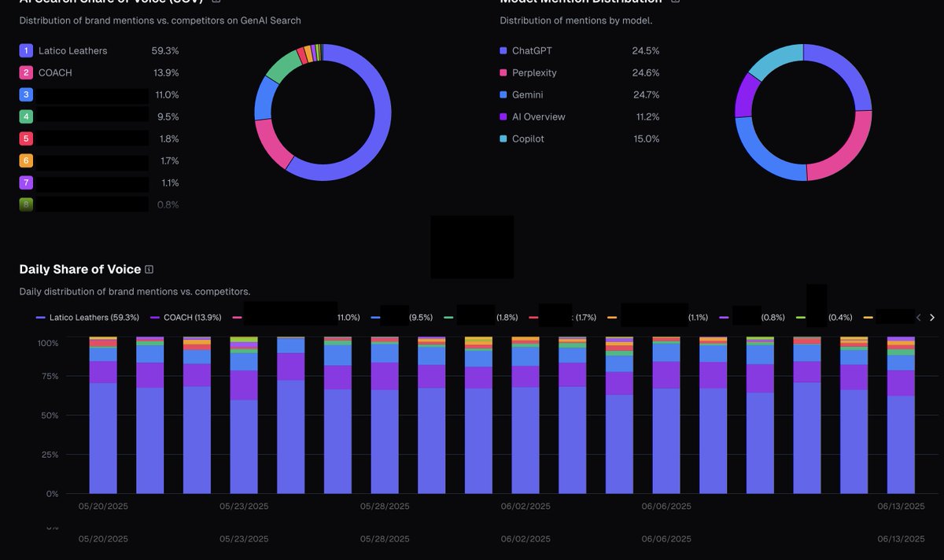Toggle the Perplexity legend entry
944x560 pixels.
(x=528, y=72)
